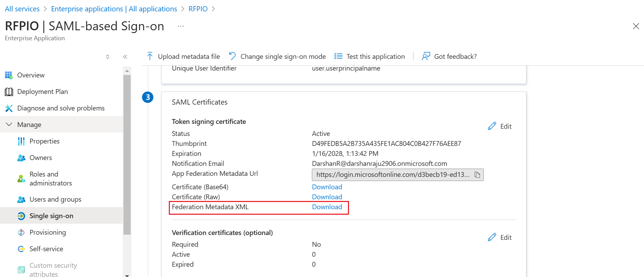Click the Custom security attributes icon
This screenshot has width=644, height=277.
pyautogui.click(x=21, y=270)
